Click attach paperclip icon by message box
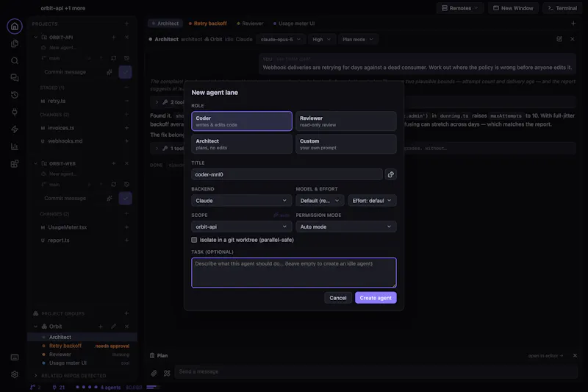The width and height of the screenshot is (588, 392). (x=154, y=373)
